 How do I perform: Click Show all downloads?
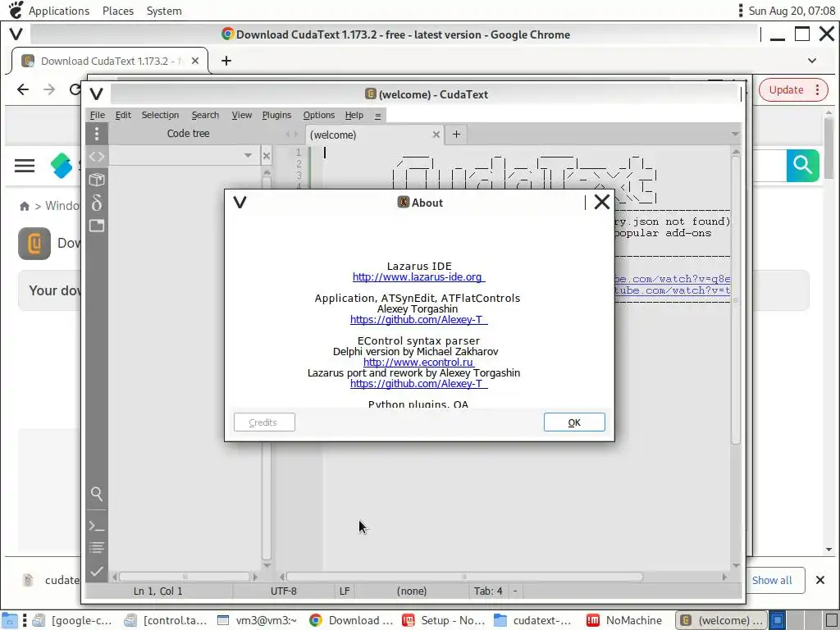(771, 580)
